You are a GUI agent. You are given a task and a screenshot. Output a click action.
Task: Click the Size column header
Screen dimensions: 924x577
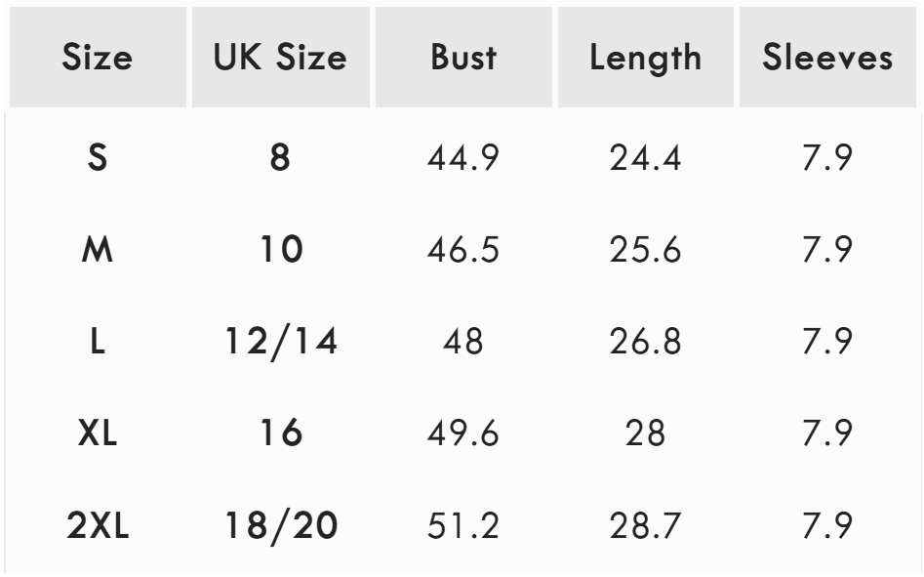97,59
